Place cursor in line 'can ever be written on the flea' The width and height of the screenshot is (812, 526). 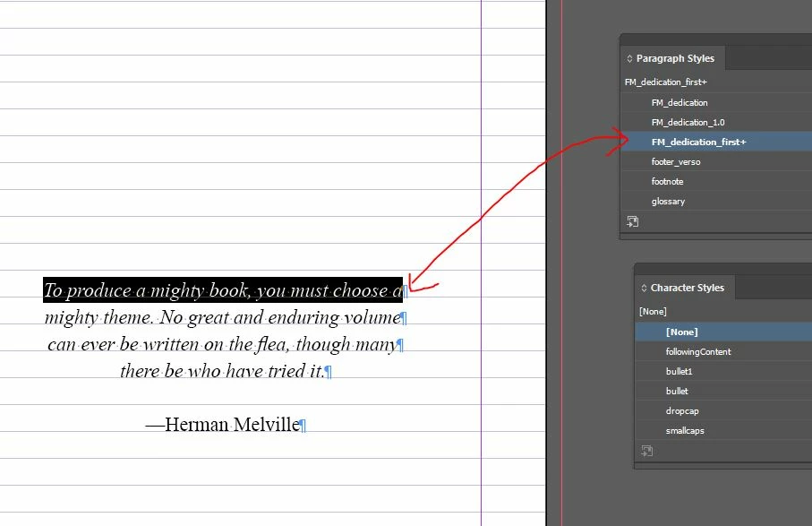pos(223,344)
